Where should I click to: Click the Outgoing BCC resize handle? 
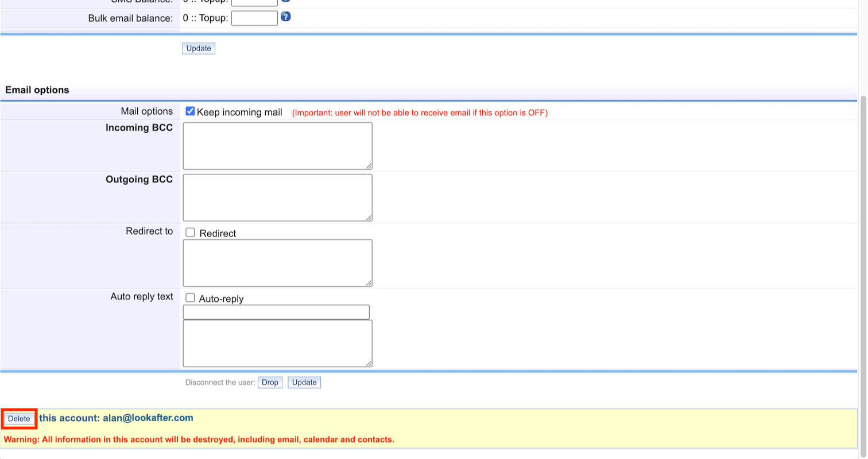(369, 217)
